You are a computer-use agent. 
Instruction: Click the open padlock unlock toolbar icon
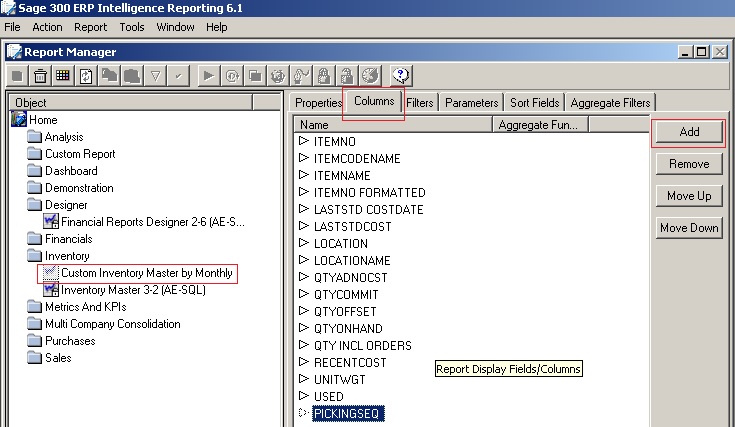pos(347,75)
